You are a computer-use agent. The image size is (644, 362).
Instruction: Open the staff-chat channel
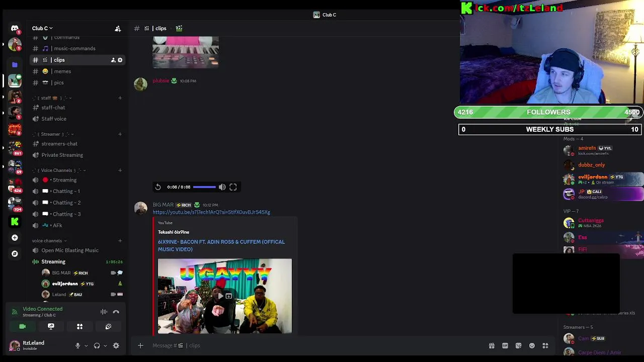tap(77, 108)
